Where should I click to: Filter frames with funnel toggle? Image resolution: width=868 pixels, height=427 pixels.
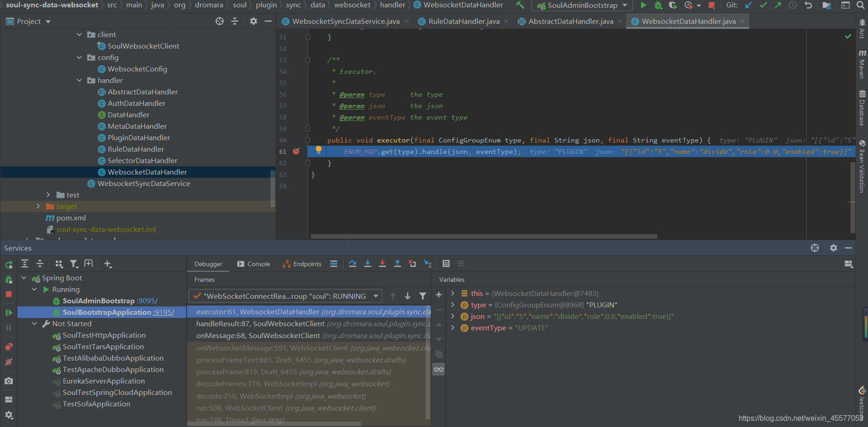(x=423, y=296)
